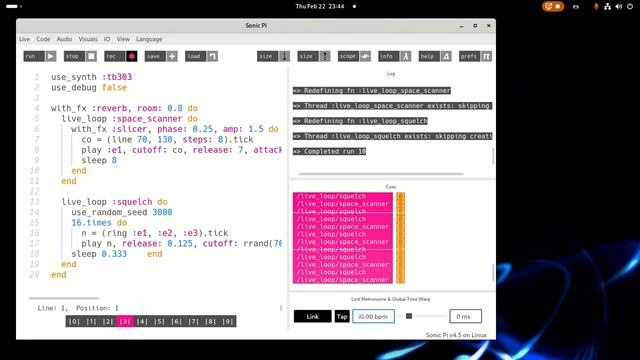Image resolution: width=640 pixels, height=360 pixels.
Task: Open the Language menu
Action: tap(149, 39)
